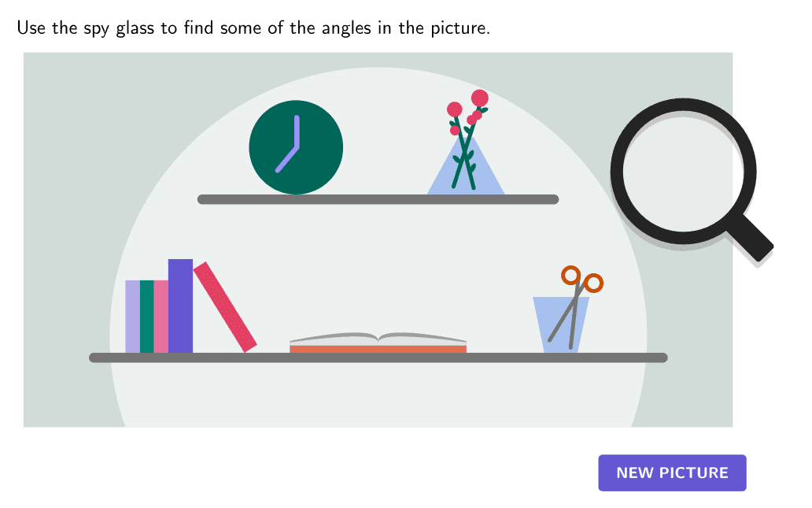Click the New Picture button
This screenshot has width=812, height=508.
pyautogui.click(x=672, y=473)
